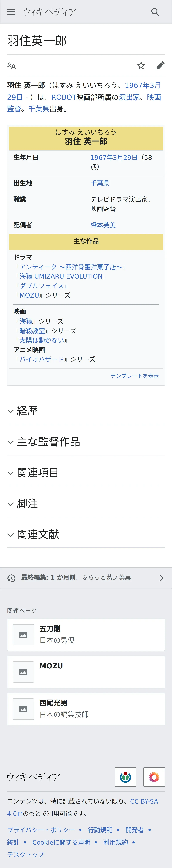The image size is (172, 868).
Task: Switch to デスクトップ view link
Action: (26, 854)
